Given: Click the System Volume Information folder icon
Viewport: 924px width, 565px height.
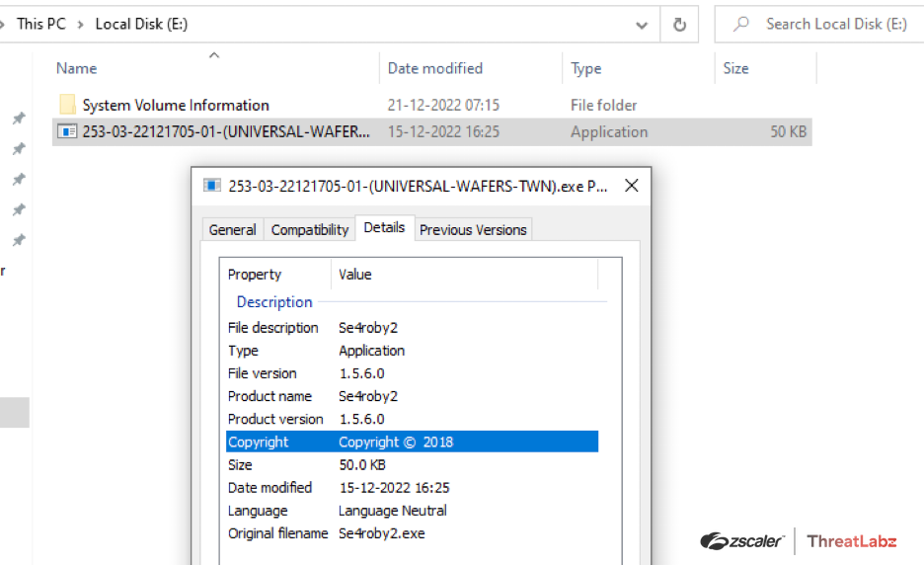Looking at the screenshot, I should [67, 105].
